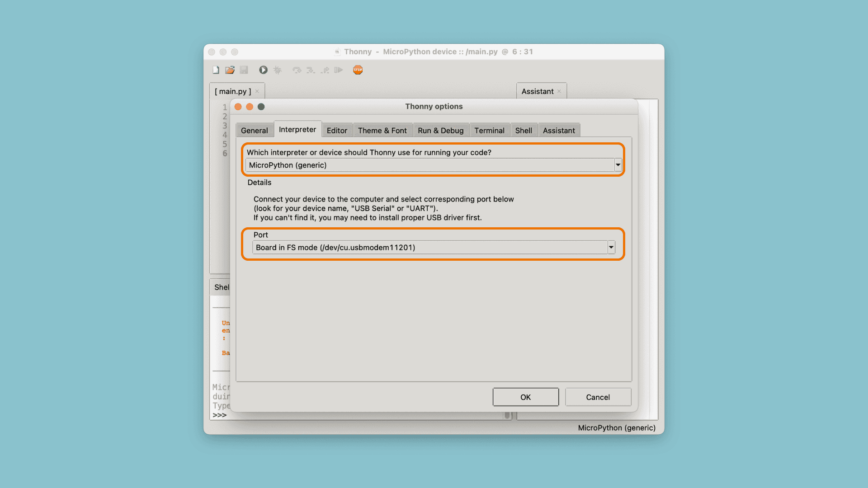868x488 pixels.
Task: Close the Assistant panel tab
Action: tap(559, 91)
